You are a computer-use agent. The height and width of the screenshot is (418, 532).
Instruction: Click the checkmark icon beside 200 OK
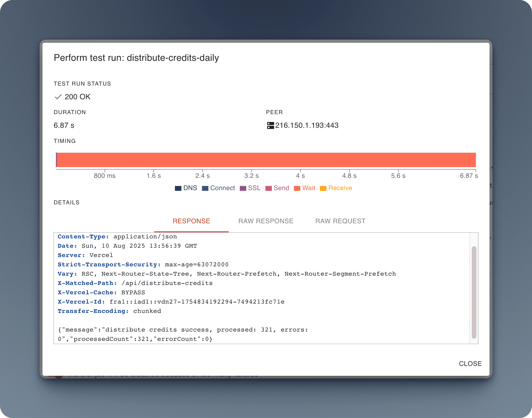pyautogui.click(x=58, y=97)
